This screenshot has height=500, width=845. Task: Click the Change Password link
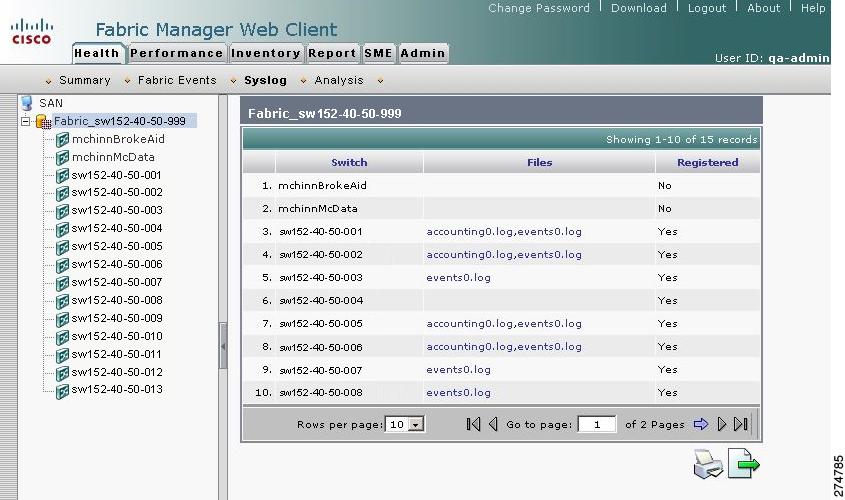[x=539, y=8]
